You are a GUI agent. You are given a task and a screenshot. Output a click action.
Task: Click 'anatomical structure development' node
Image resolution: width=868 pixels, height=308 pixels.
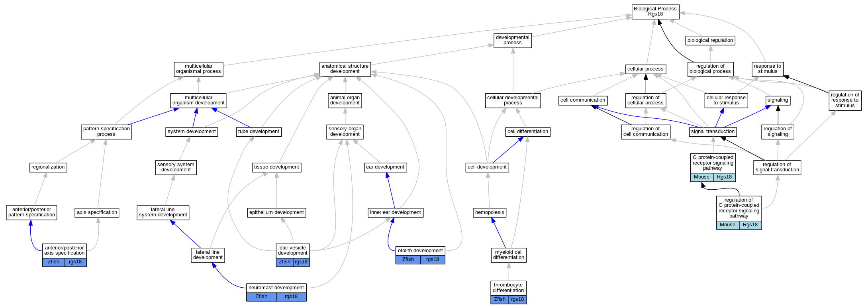tap(345, 69)
